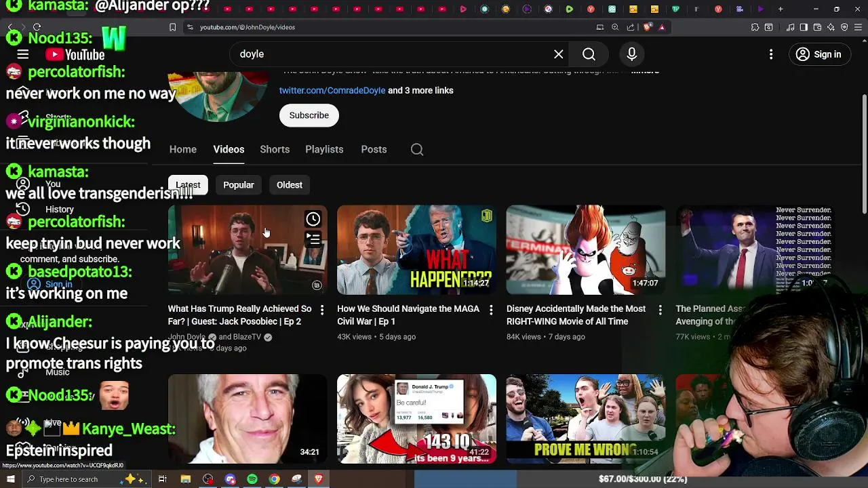Add Jack Posobiec video to queue
Screen dimensions: 868x488
pyautogui.click(x=313, y=239)
